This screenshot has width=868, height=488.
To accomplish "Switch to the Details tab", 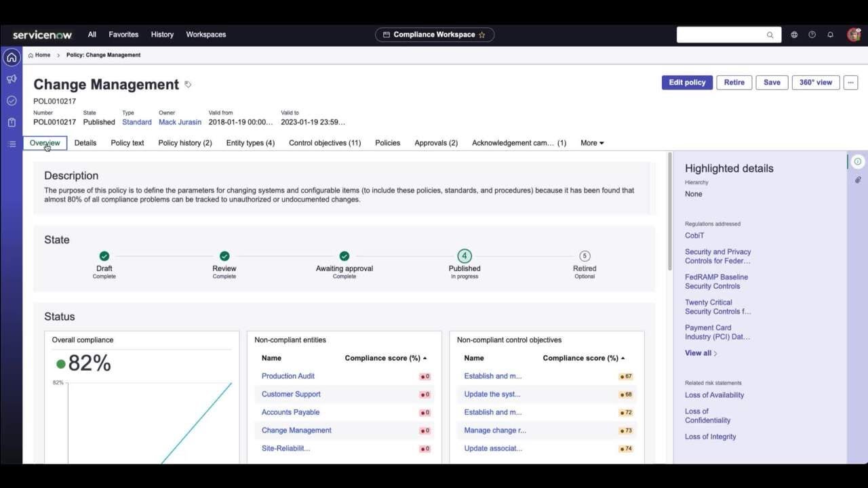I will 85,143.
